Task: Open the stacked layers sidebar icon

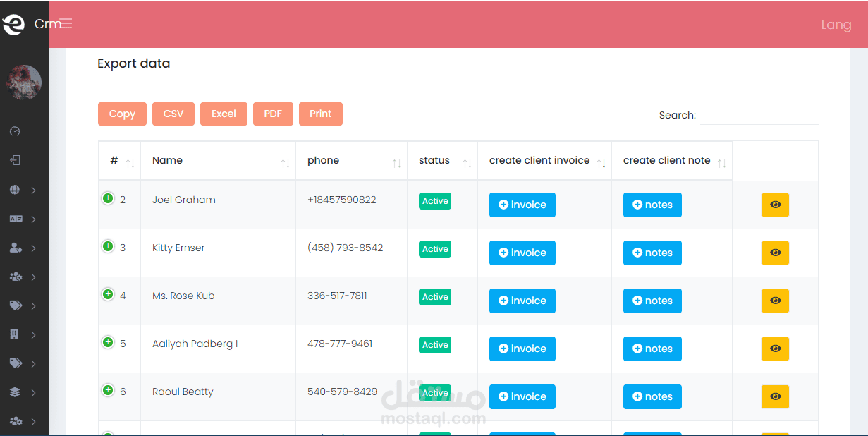Action: coord(15,392)
